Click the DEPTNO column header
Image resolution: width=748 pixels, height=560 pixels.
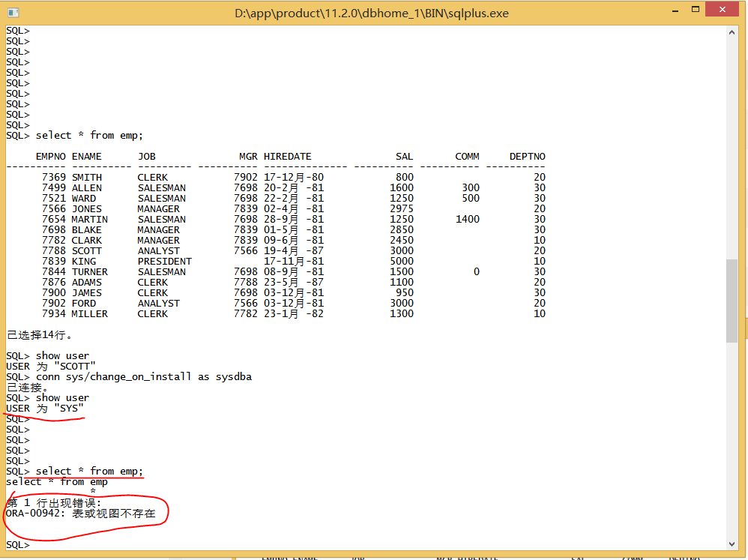[x=528, y=157]
